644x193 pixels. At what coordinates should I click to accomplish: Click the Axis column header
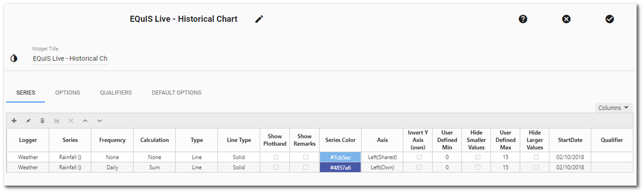tap(383, 140)
